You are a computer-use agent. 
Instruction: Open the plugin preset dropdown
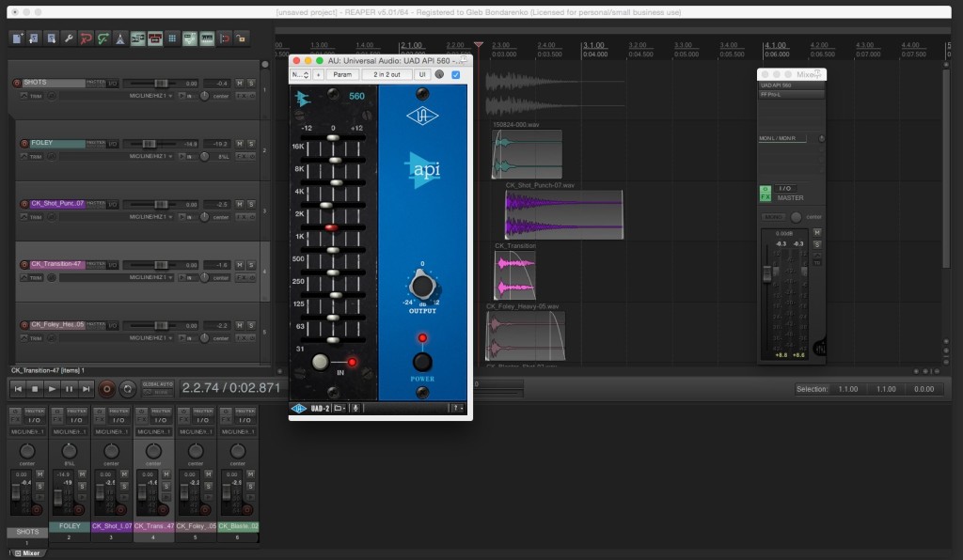point(299,74)
